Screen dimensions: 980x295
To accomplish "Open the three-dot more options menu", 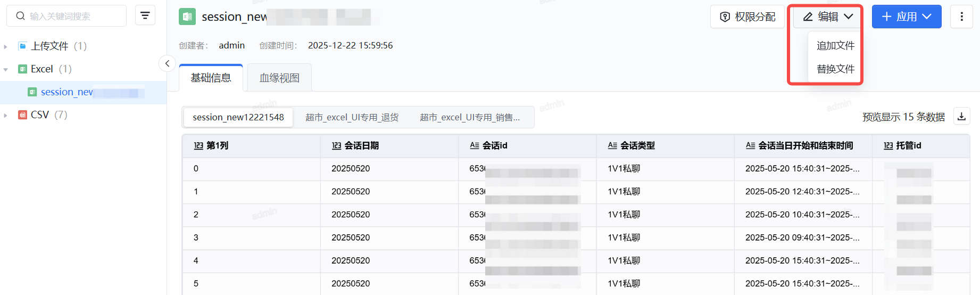I will 961,17.
